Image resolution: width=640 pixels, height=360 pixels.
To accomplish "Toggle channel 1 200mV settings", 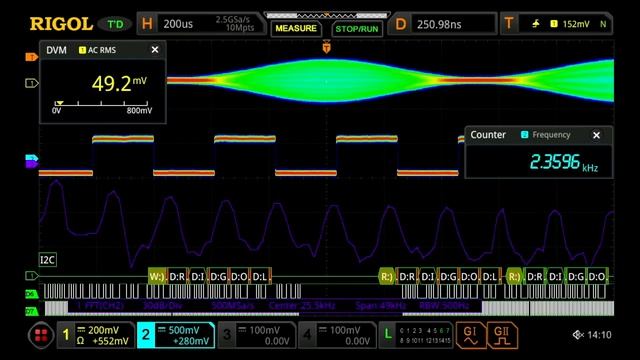I will (96, 335).
